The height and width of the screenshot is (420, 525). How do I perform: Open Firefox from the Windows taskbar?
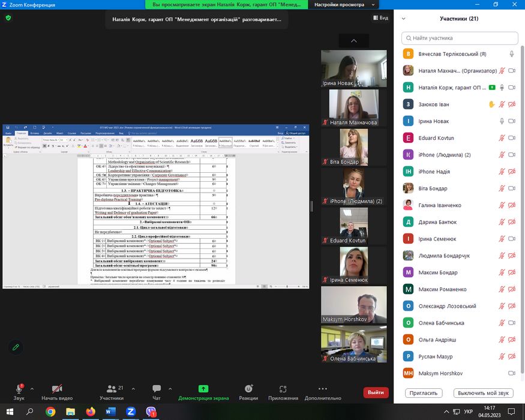[x=91, y=412]
